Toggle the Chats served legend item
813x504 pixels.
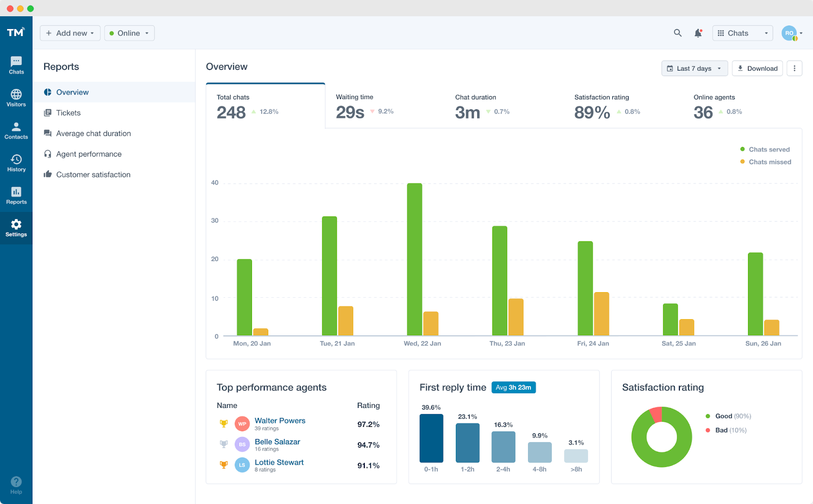pos(765,149)
